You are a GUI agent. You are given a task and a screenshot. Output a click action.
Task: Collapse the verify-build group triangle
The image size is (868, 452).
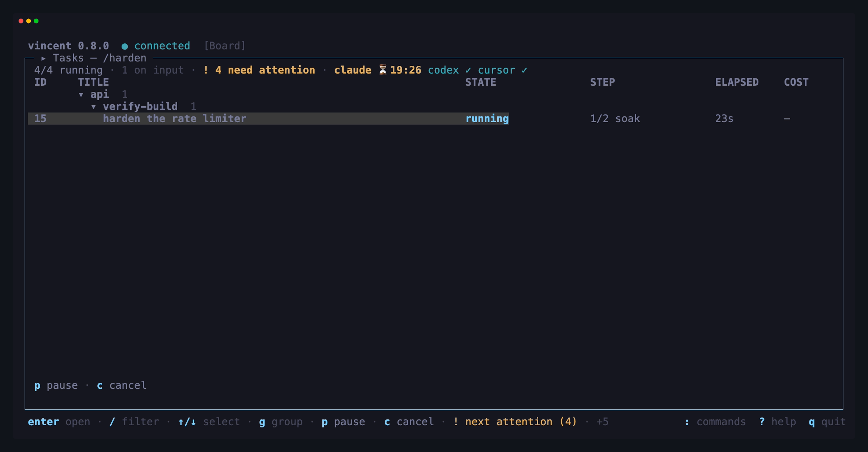click(x=93, y=107)
